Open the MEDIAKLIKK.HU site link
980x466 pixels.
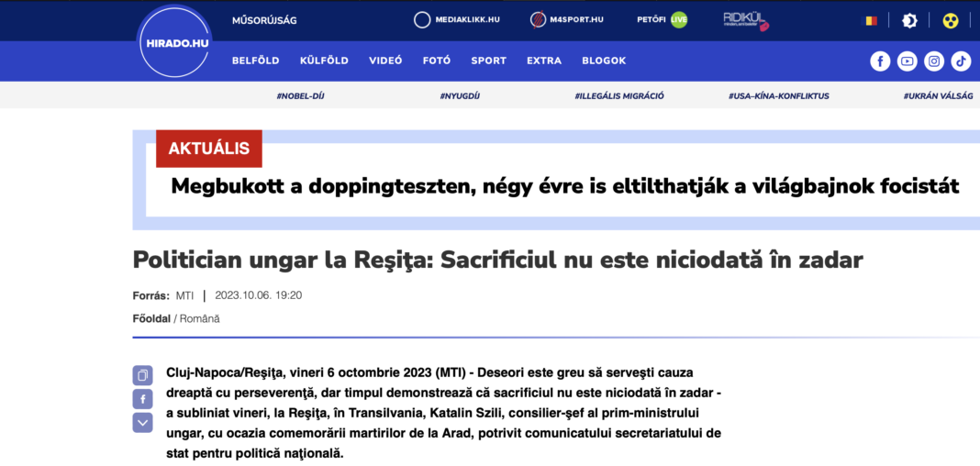click(457, 20)
